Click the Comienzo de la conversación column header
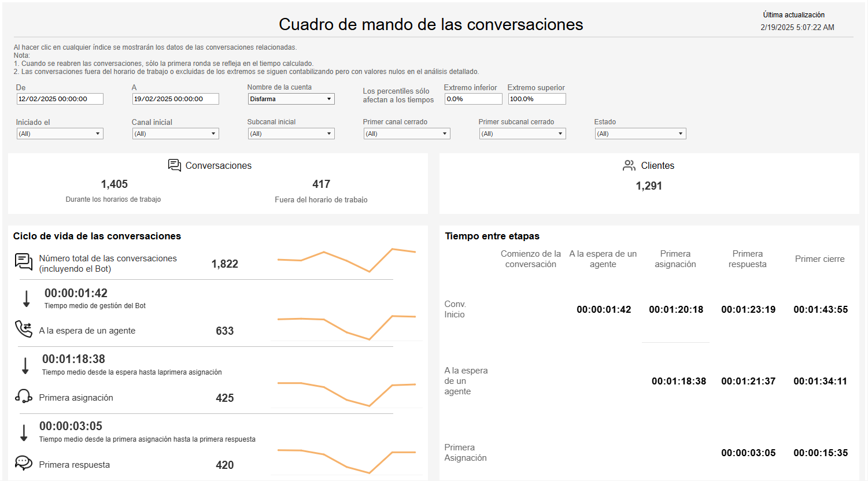 click(x=531, y=259)
